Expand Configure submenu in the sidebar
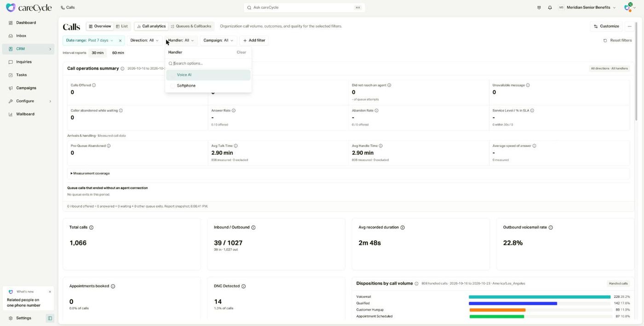 [x=50, y=101]
